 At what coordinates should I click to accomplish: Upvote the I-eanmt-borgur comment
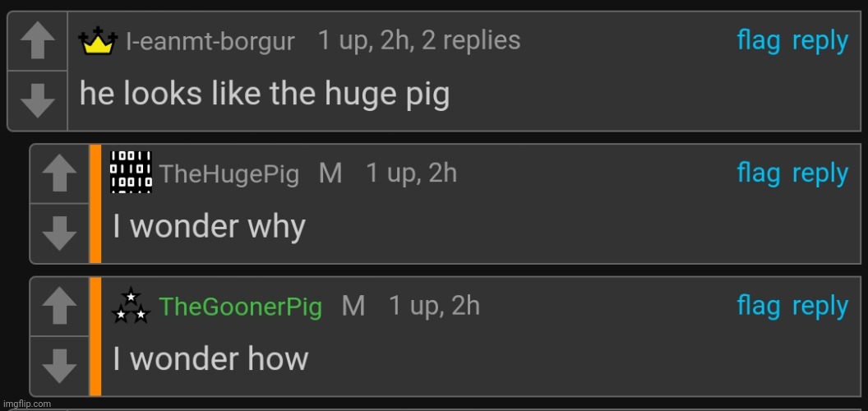click(38, 41)
